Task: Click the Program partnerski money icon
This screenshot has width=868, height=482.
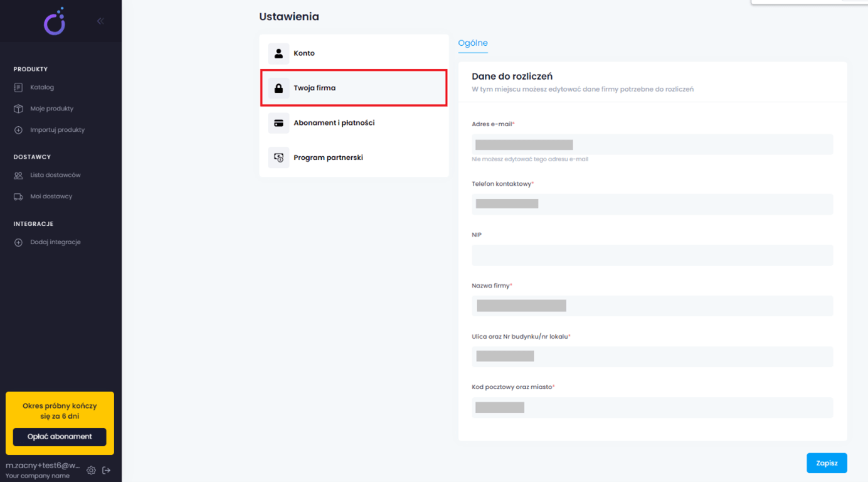Action: 278,158
